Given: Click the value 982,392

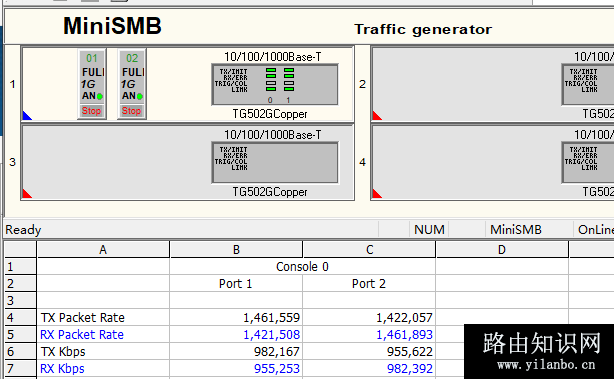Looking at the screenshot, I should 410,368.
